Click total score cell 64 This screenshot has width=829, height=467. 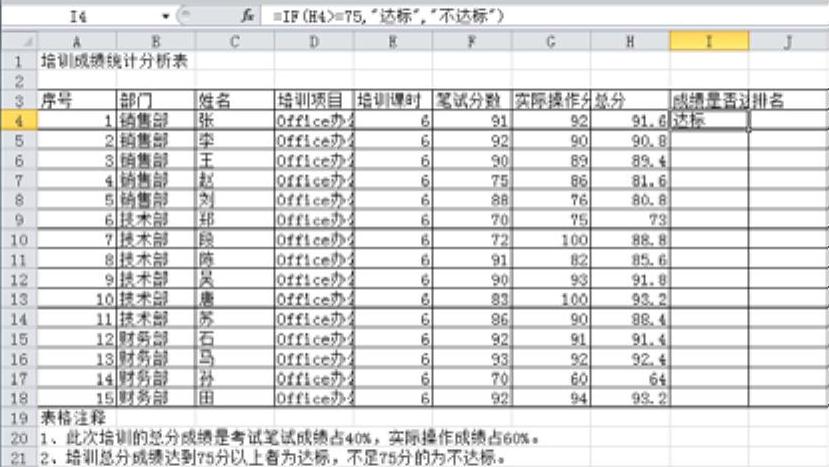630,378
